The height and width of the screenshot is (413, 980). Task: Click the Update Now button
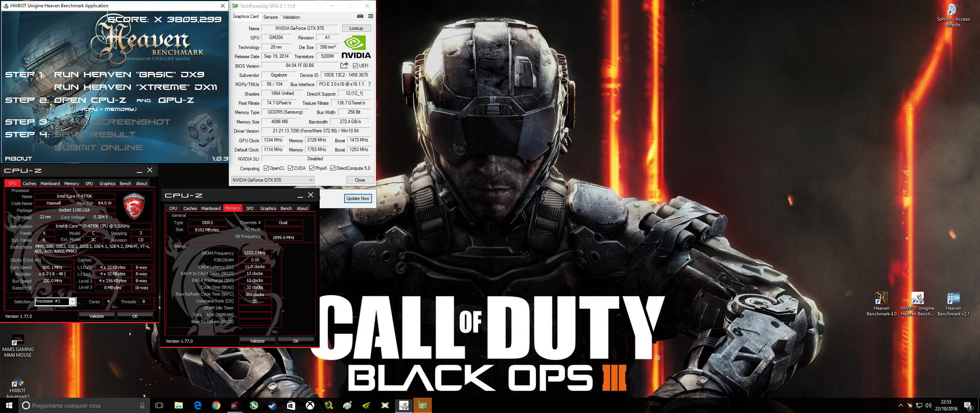(358, 198)
